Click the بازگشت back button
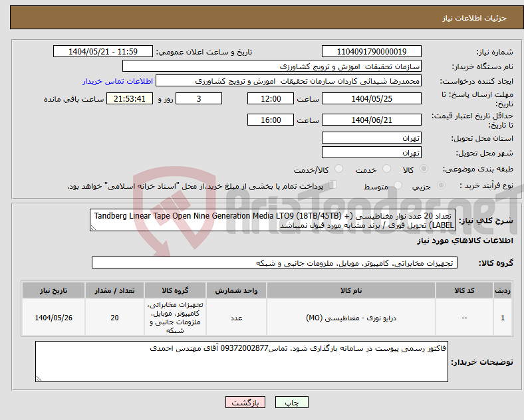 click(245, 403)
